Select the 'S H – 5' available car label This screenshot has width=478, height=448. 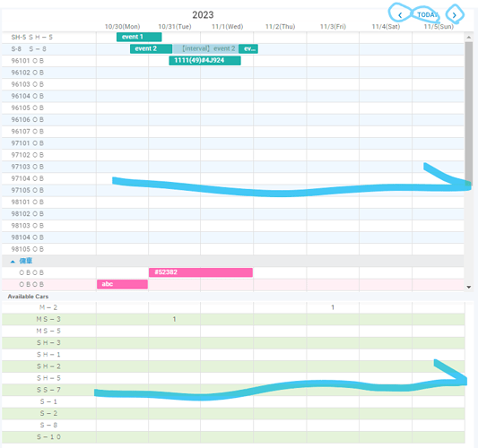tap(48, 378)
